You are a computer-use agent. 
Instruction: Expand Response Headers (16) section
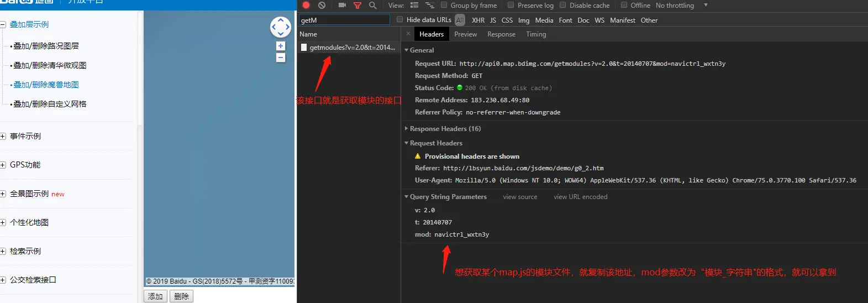(407, 129)
